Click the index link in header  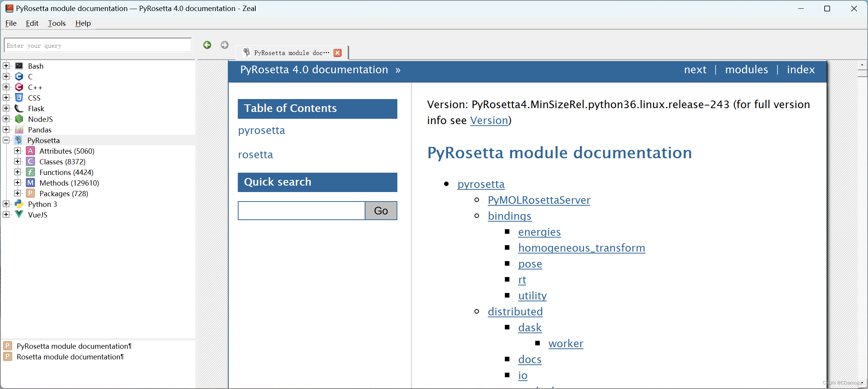(801, 70)
